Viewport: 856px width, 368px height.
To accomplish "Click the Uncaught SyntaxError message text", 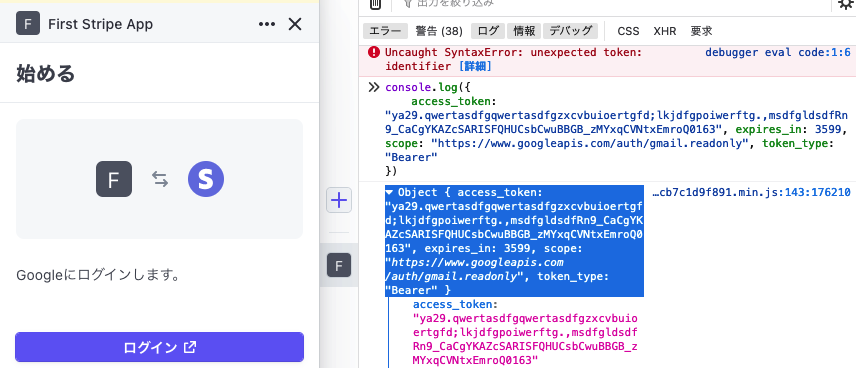I will pyautogui.click(x=513, y=60).
